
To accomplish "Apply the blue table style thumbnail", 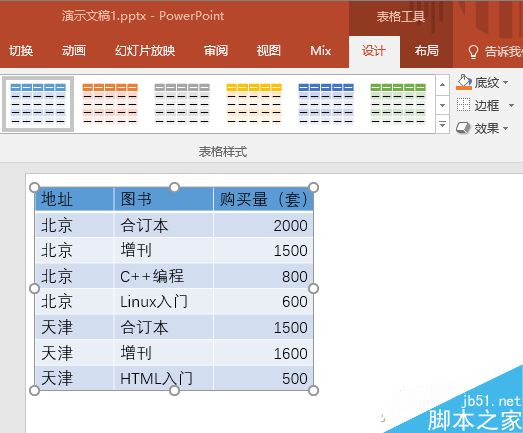I will (x=38, y=103).
